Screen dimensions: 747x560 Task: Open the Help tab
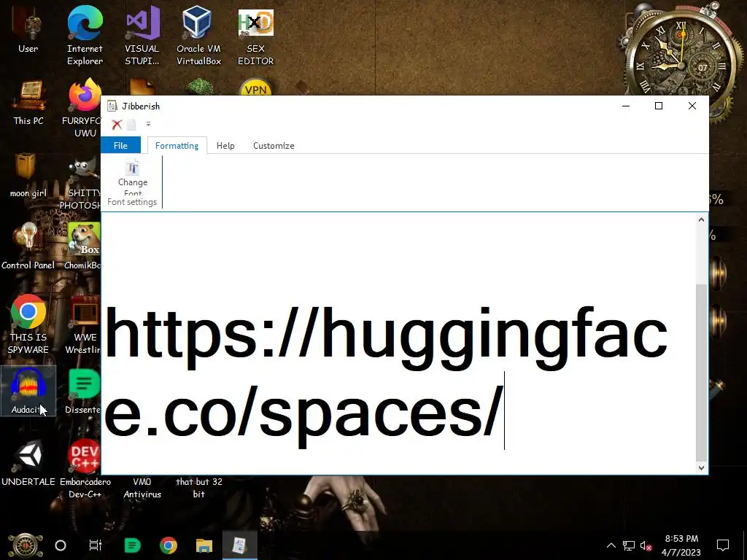point(225,145)
